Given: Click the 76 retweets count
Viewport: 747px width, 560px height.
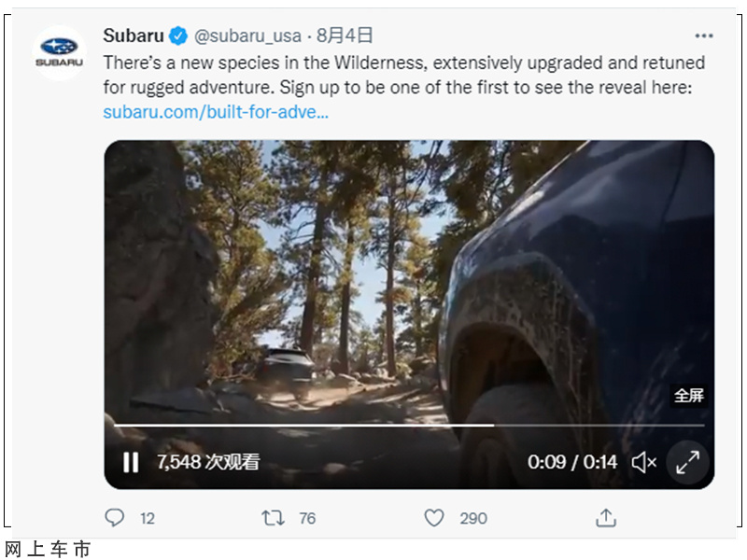Looking at the screenshot, I should (307, 518).
